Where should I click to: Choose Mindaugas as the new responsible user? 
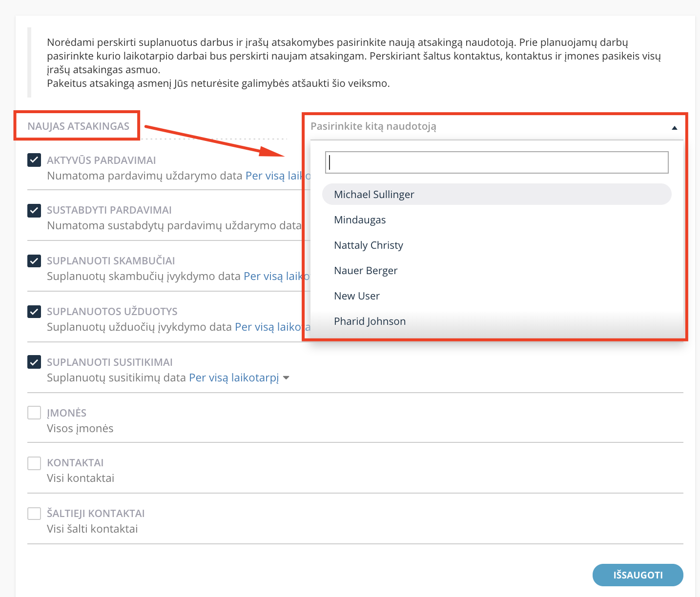coord(497,220)
